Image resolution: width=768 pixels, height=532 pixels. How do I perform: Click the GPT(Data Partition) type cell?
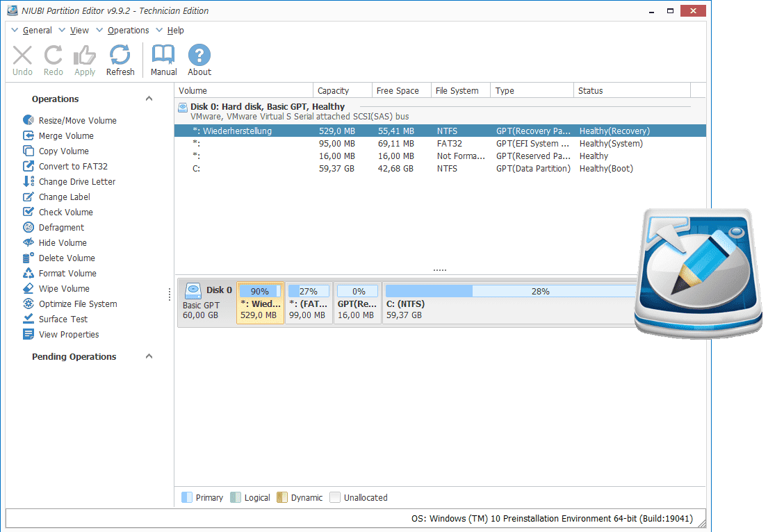533,168
